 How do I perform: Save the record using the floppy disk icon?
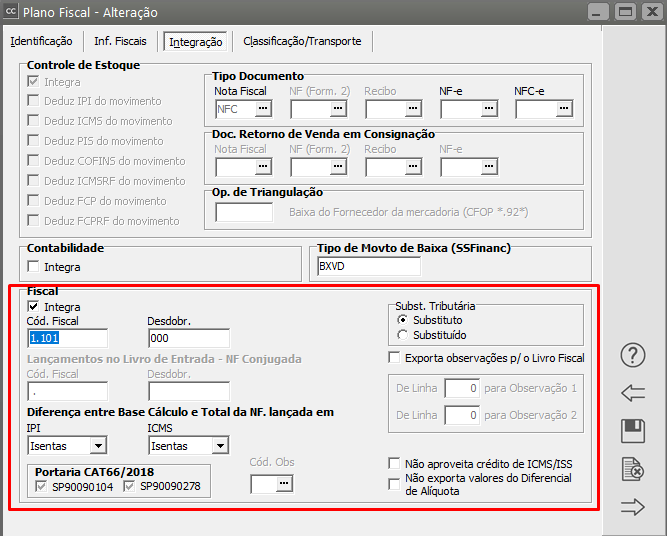632,431
